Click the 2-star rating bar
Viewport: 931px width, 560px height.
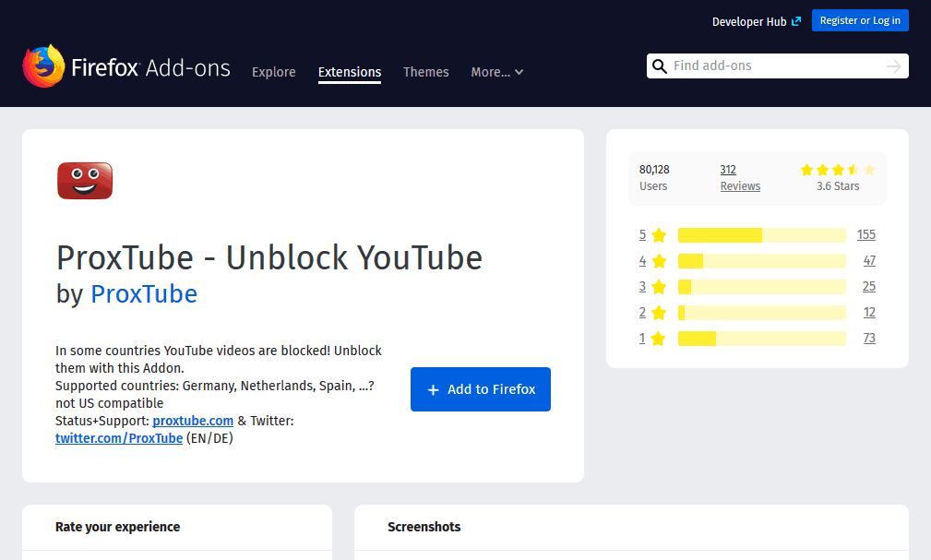pos(762,313)
